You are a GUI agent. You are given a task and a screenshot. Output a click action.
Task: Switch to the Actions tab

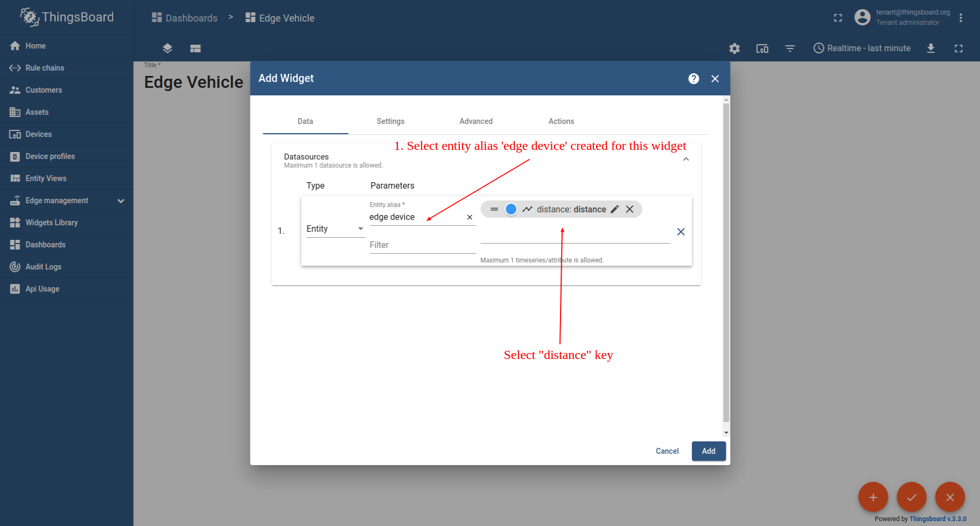tap(561, 121)
